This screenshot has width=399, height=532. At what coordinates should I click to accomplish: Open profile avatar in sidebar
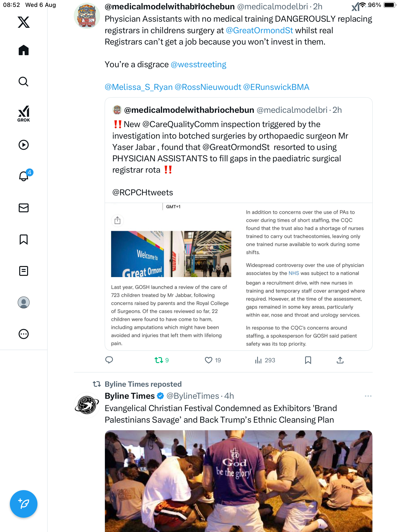pyautogui.click(x=24, y=302)
